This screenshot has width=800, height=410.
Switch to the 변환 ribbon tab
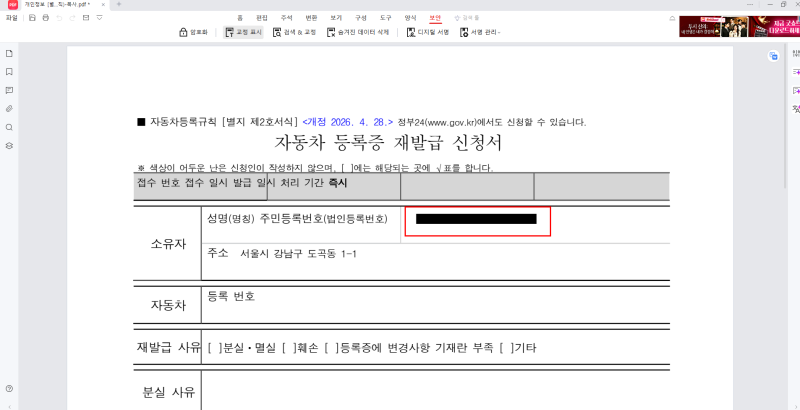tap(311, 18)
